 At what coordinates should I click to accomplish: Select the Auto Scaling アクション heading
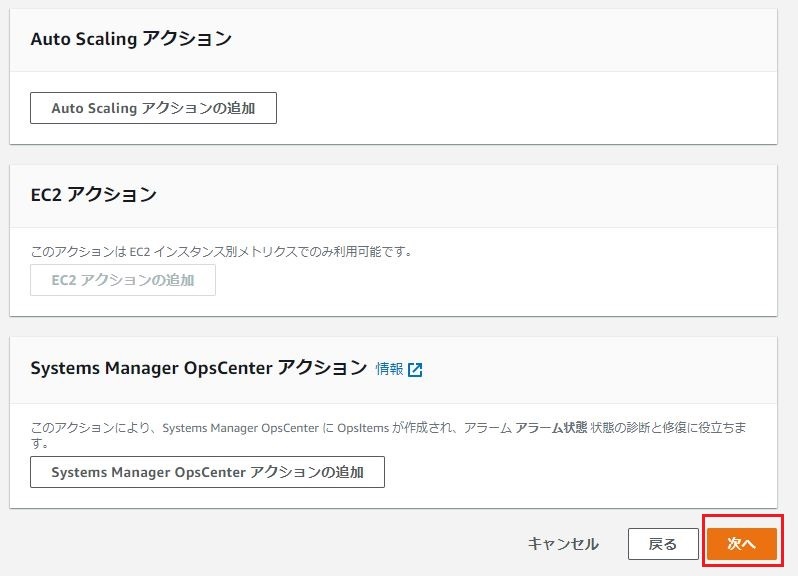coord(131,39)
